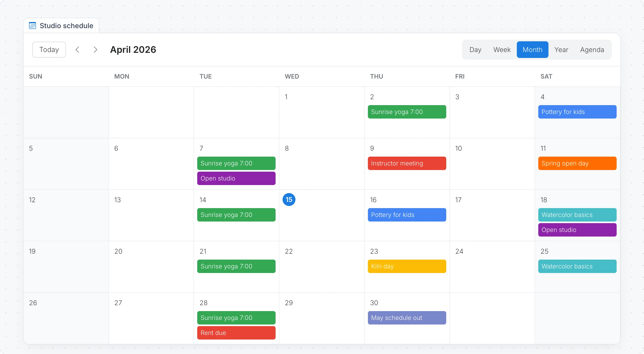Screen dimensions: 644x354
Task: Open Open studio event on April 7
Action: click(x=236, y=178)
